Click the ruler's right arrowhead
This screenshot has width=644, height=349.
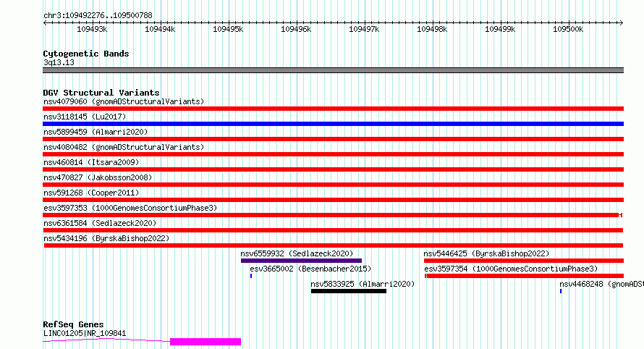(622, 22)
